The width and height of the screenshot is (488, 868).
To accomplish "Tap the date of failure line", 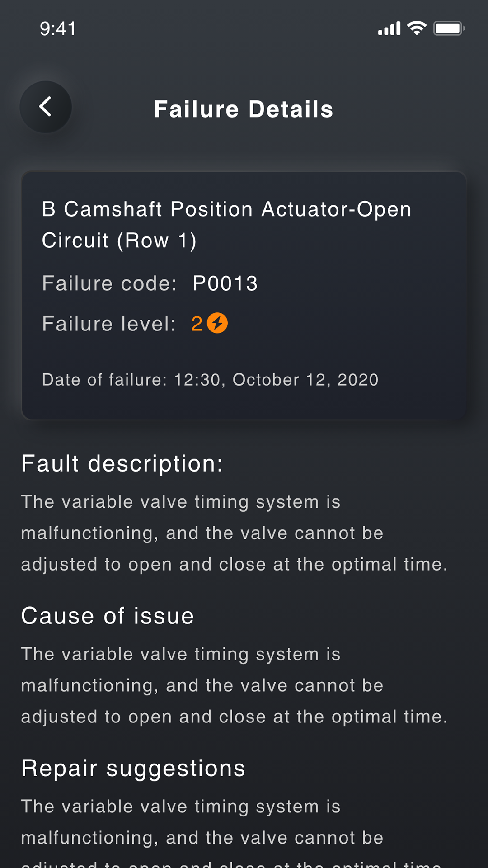I will tap(210, 380).
